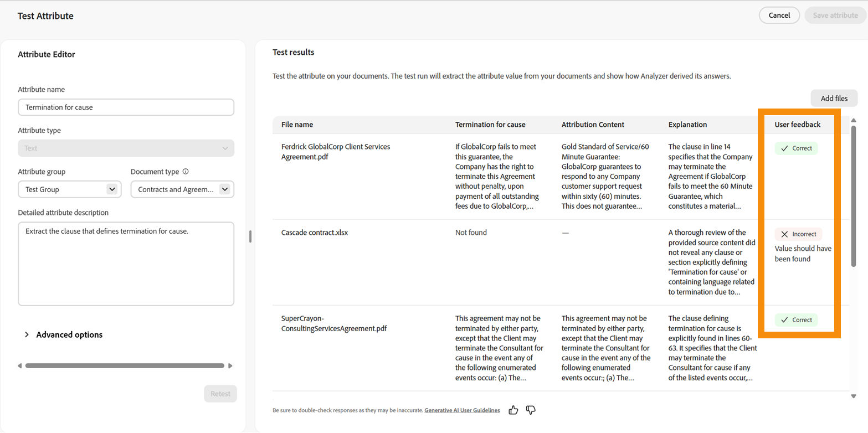This screenshot has height=433, width=868.
Task: Click the right arrow of the horizontal scrollbar
Action: click(x=230, y=365)
